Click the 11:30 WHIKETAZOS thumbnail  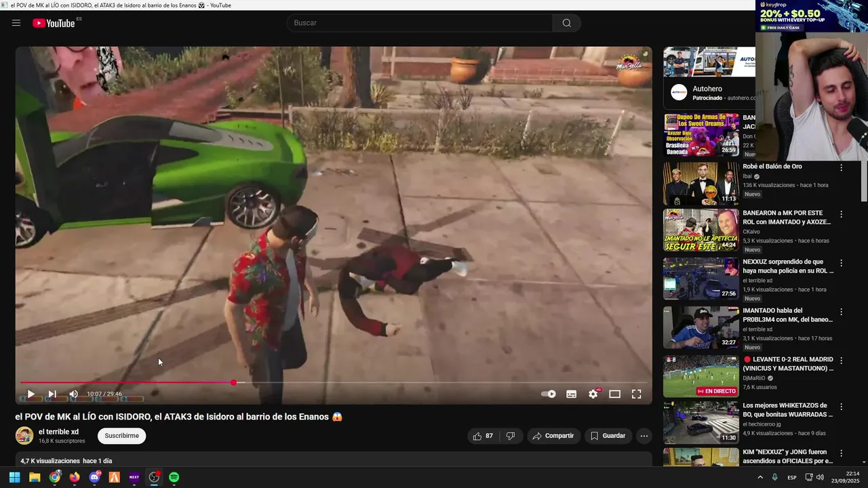click(x=701, y=422)
